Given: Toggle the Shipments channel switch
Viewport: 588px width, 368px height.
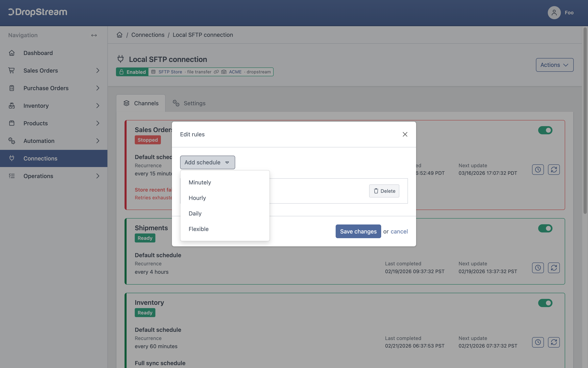Looking at the screenshot, I should pos(545,228).
